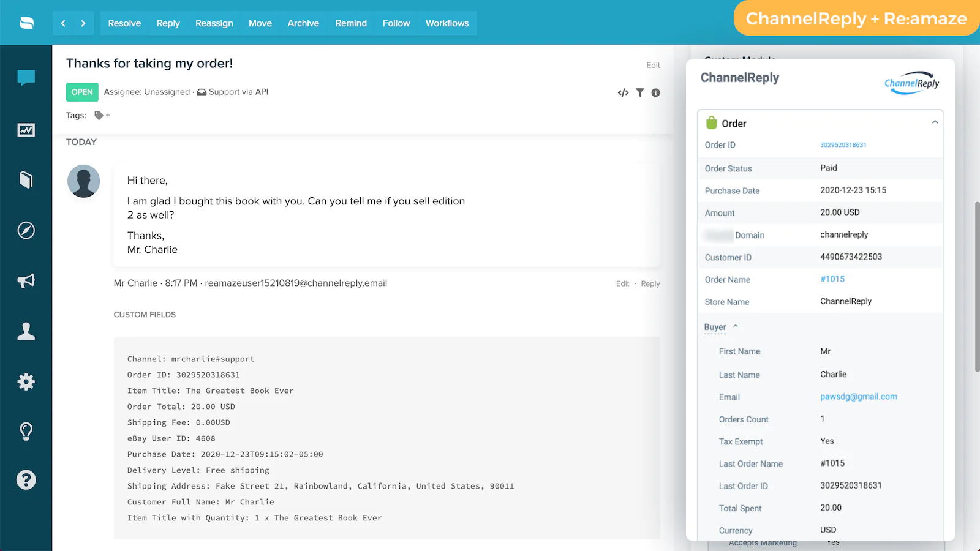Click Resolve in the top toolbar

pos(124,23)
